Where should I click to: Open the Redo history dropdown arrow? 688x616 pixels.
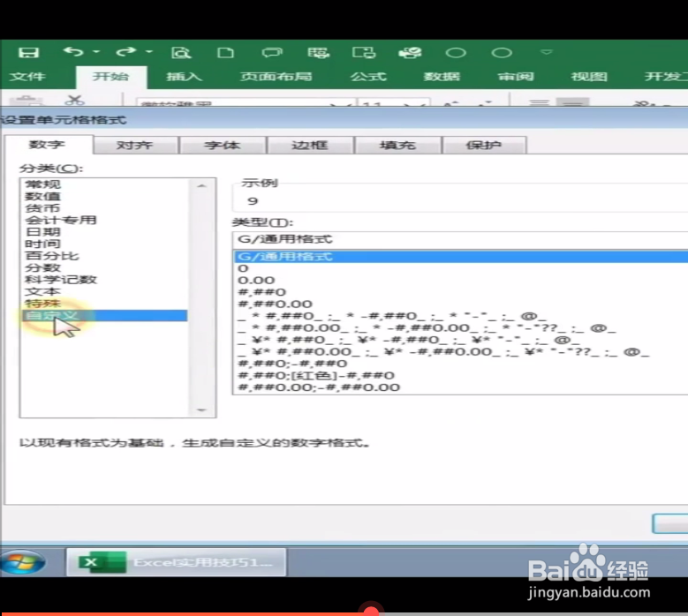[x=149, y=52]
